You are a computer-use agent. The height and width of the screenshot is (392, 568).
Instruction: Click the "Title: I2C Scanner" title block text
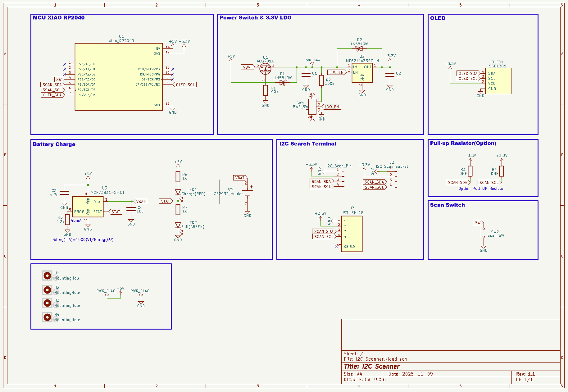372,367
